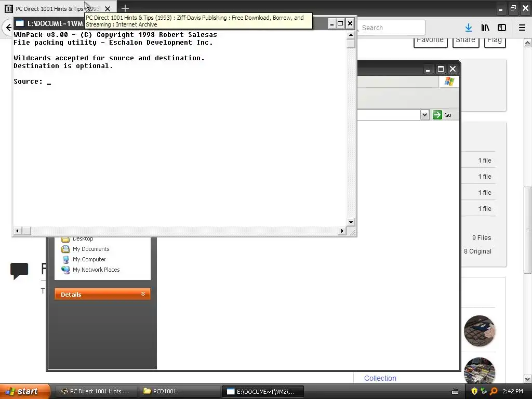
Task: Click the My Network Places icon
Action: click(65, 270)
